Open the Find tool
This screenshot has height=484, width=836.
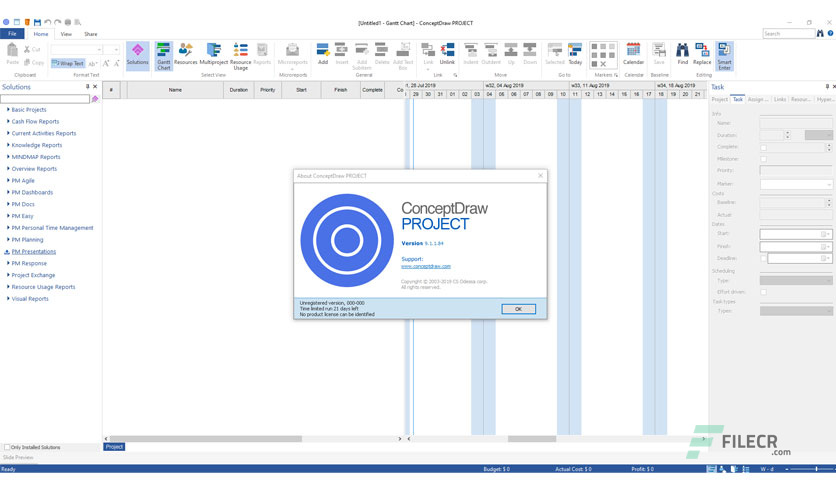(x=682, y=54)
